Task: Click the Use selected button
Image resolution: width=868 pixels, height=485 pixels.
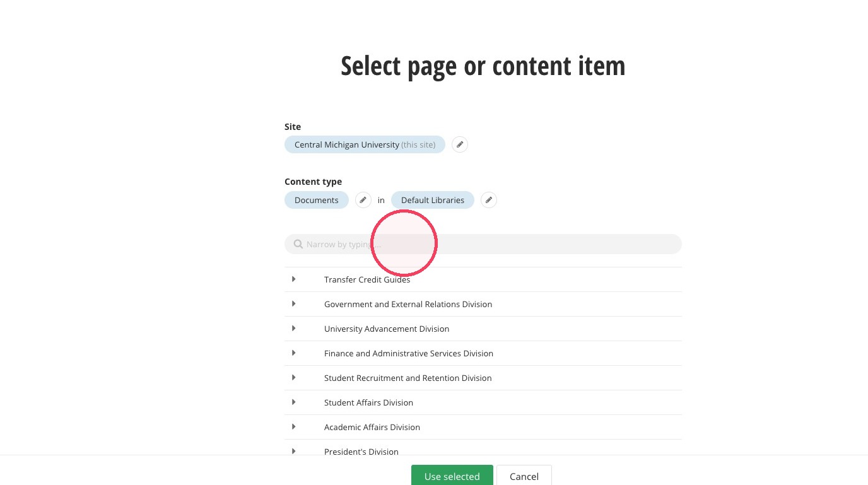Action: (452, 476)
